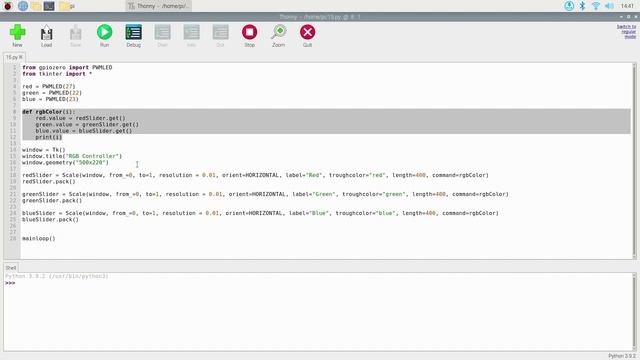This screenshot has width=640, height=360.
Task: Click the line 'blue.value = blueSlider.get()'
Action: click(84, 131)
